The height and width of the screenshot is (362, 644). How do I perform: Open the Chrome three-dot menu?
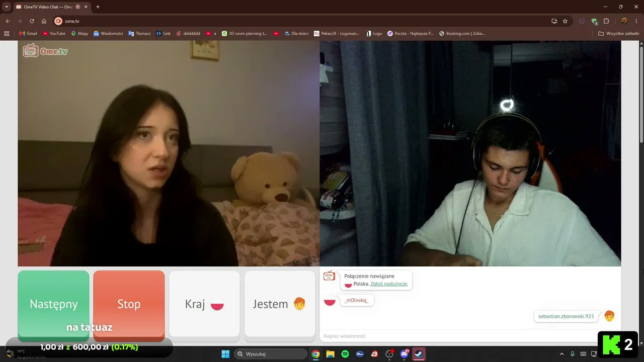click(636, 21)
